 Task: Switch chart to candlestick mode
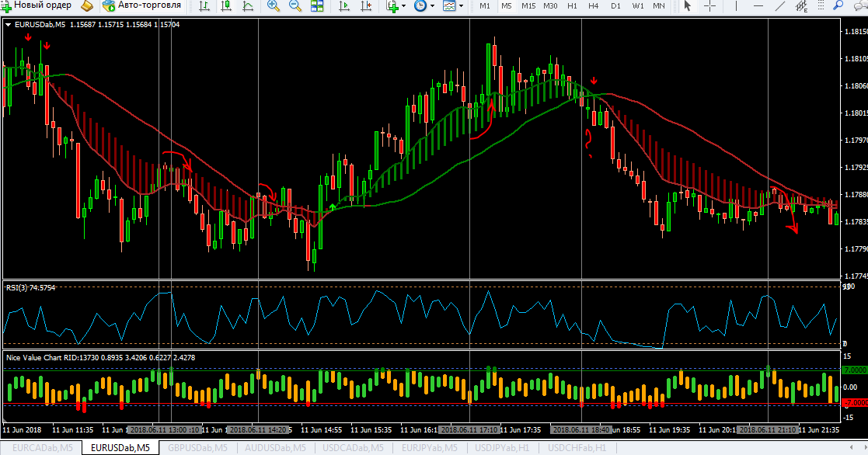(x=226, y=5)
